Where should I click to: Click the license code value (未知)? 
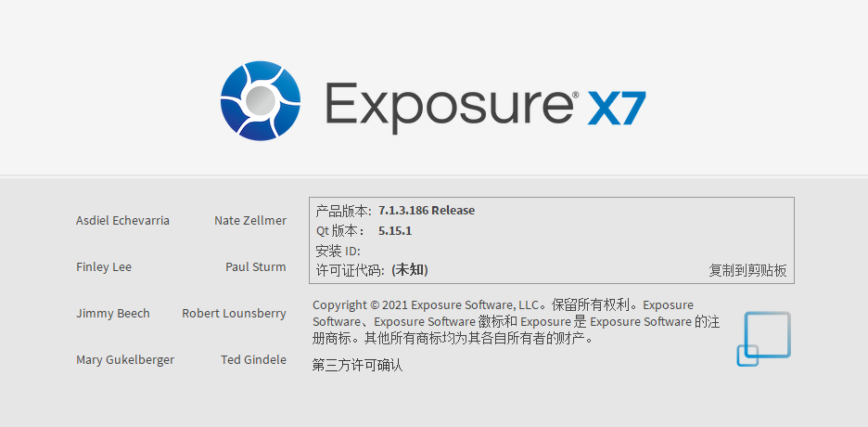pos(410,270)
